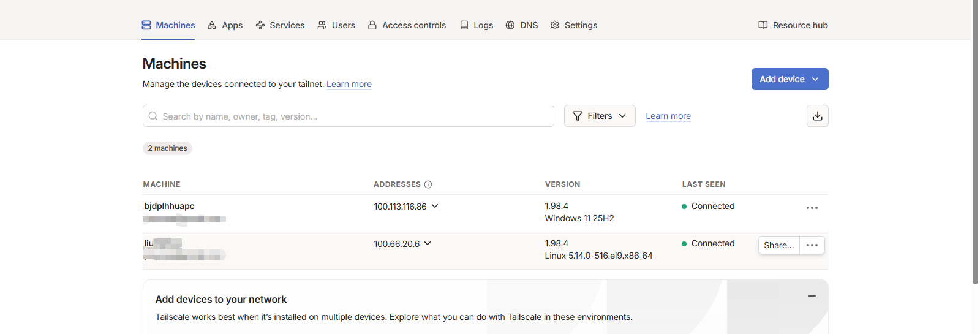This screenshot has width=980, height=334.
Task: Open the Settings tab
Action: coord(574,25)
